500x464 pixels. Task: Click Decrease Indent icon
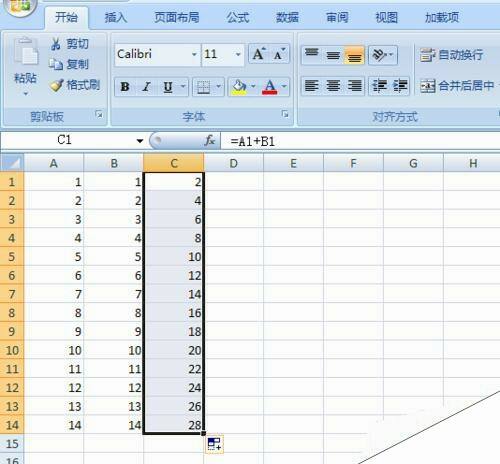click(379, 86)
